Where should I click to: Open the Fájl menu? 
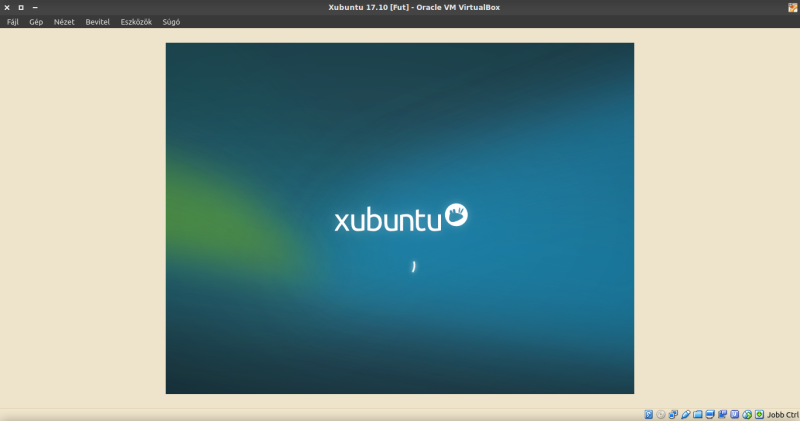click(x=13, y=21)
